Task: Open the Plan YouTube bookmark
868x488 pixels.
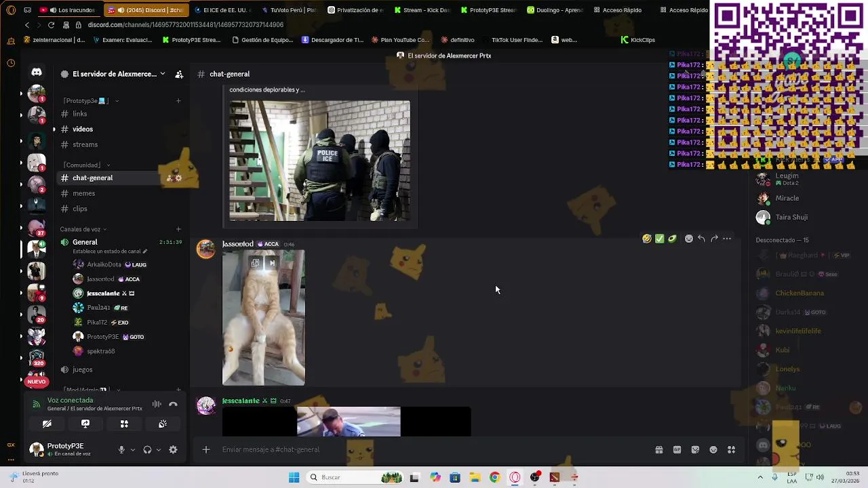Action: pos(400,40)
